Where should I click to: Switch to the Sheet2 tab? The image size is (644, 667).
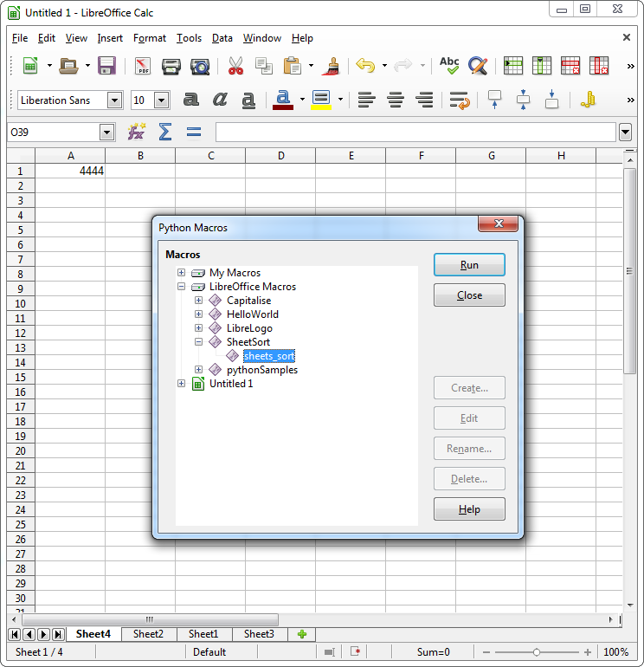(148, 634)
